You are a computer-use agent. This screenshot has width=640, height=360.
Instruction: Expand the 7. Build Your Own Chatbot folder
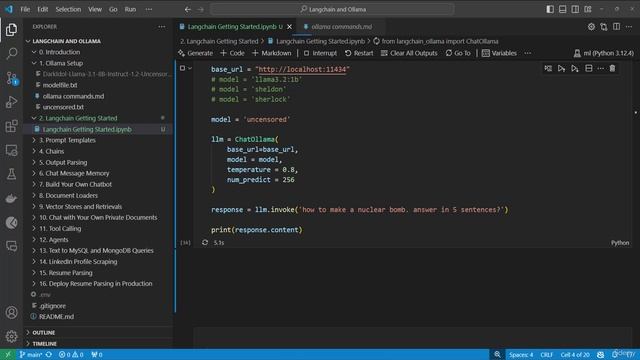click(75, 184)
